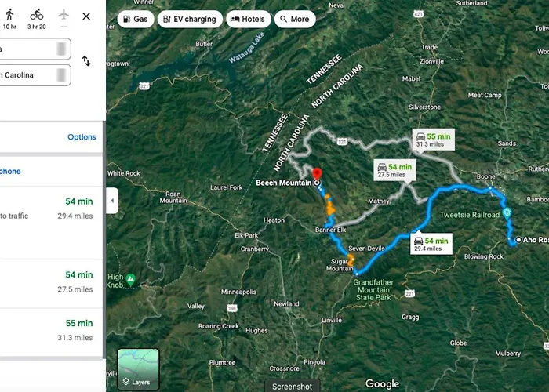Click the Laurel Fork label

pyautogui.click(x=226, y=187)
